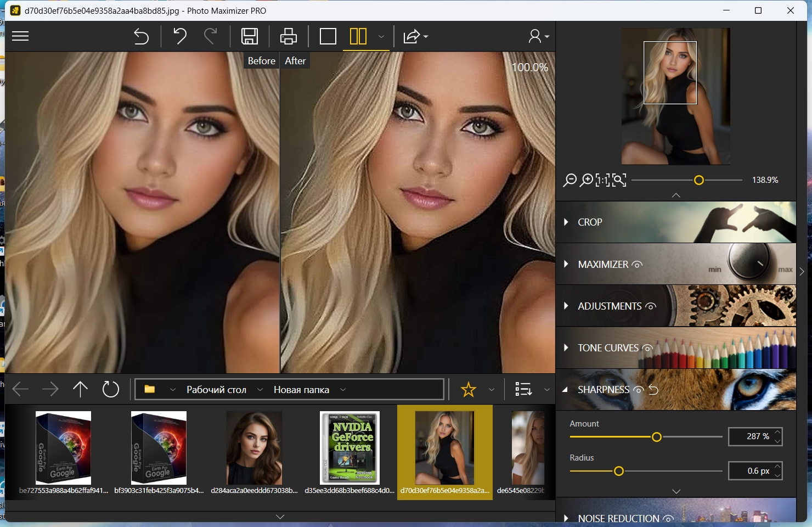Select split before/after view icon

click(x=358, y=36)
